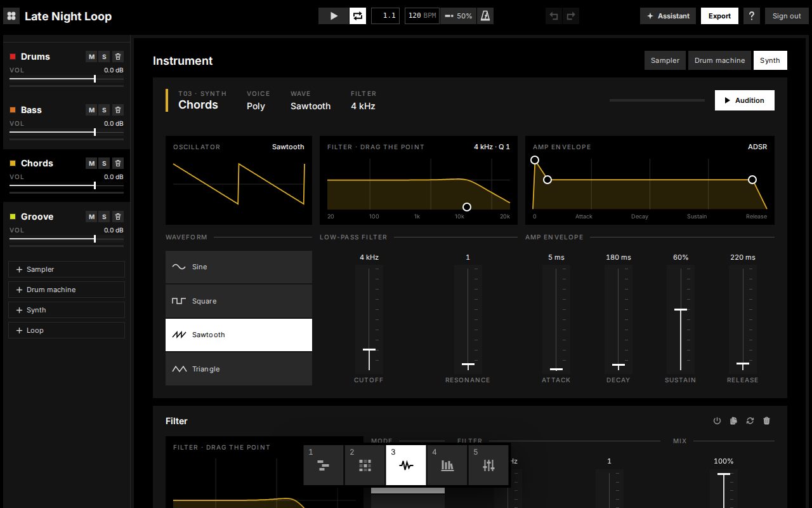Click the undo arrow icon
The width and height of the screenshot is (812, 508).
tap(554, 16)
